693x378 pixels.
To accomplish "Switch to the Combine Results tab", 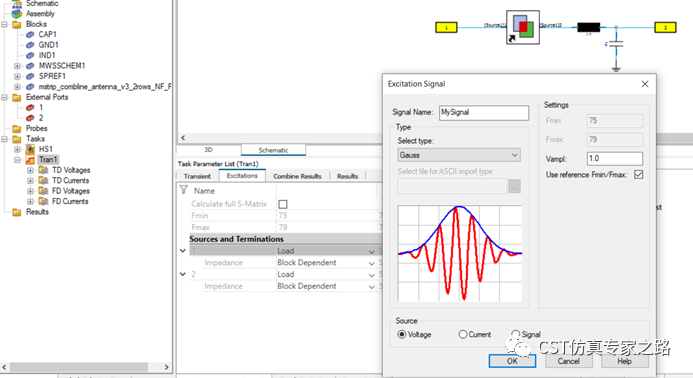I will (297, 176).
